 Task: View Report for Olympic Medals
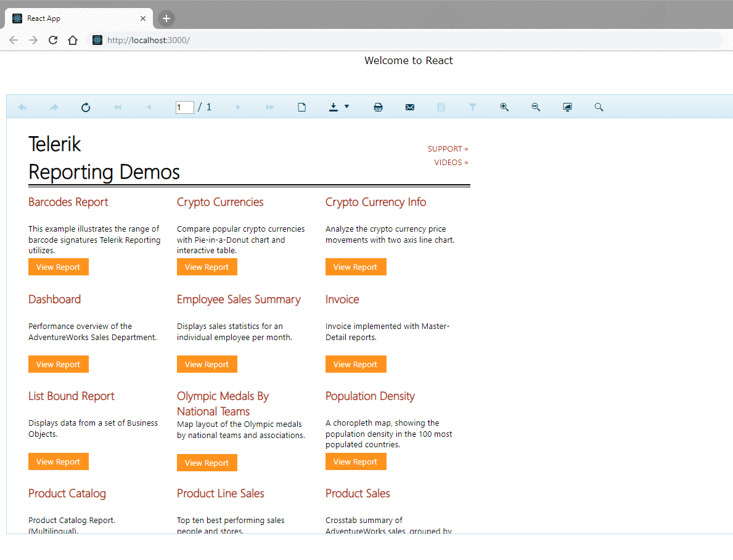[207, 463]
